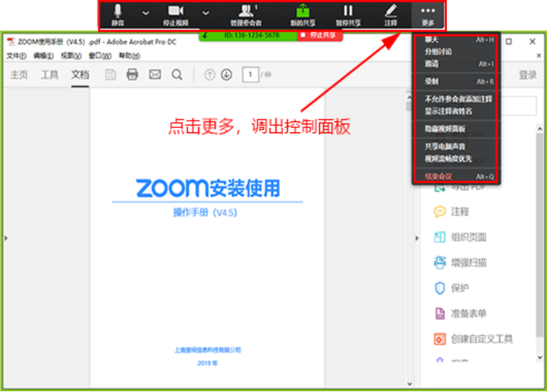The image size is (547, 392).
Task: Select Breakout Rooms (分组讨论) menu entry
Action: click(x=455, y=52)
